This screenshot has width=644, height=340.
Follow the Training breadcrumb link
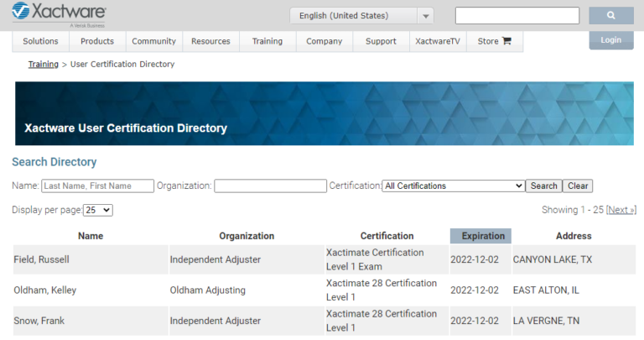(x=43, y=64)
